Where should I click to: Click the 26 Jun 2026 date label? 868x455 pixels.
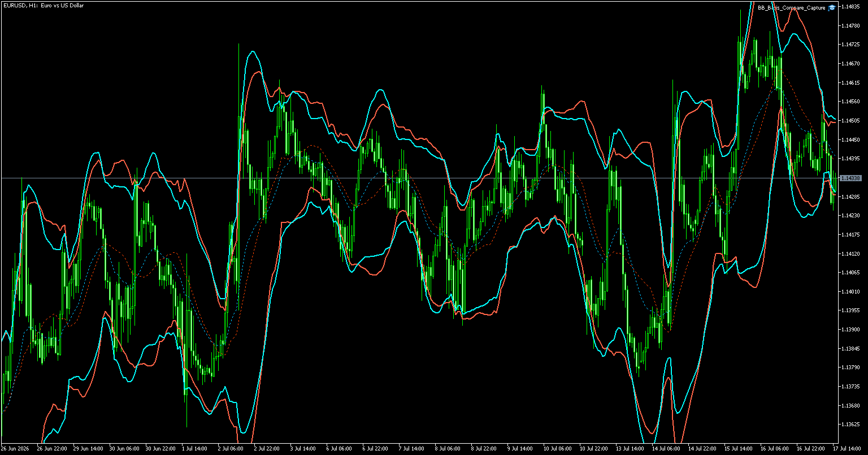pos(14,449)
